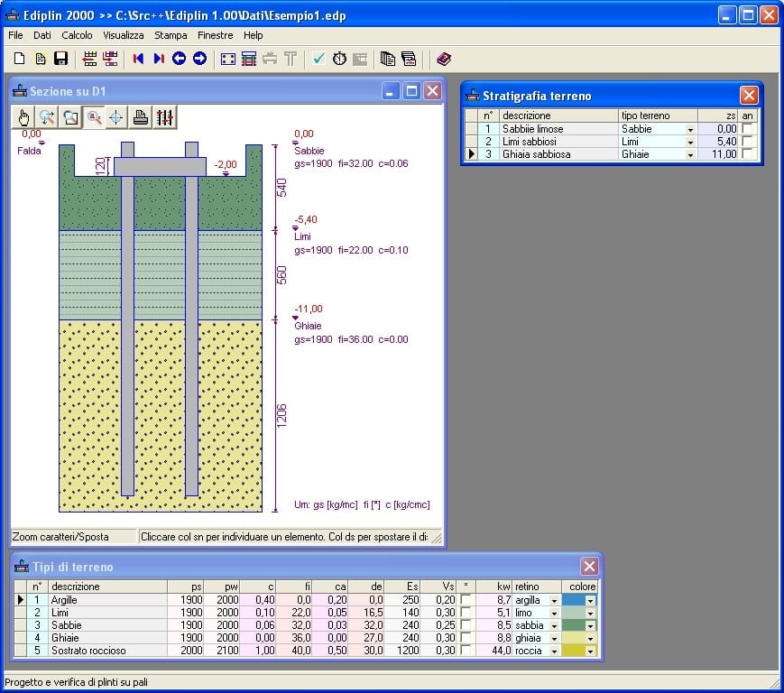Close the Stratigrafia terreno window
Viewport: 784px width, 693px height.
[749, 96]
